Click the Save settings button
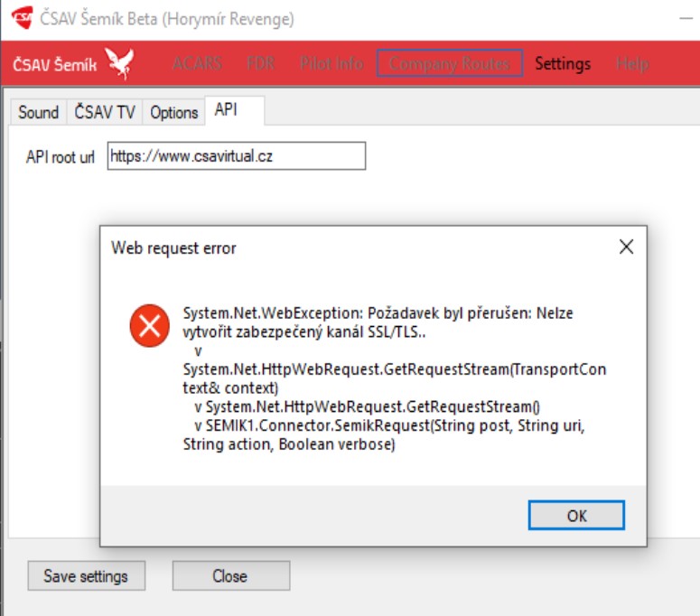Viewport: 700px width, 616px height. [86, 576]
